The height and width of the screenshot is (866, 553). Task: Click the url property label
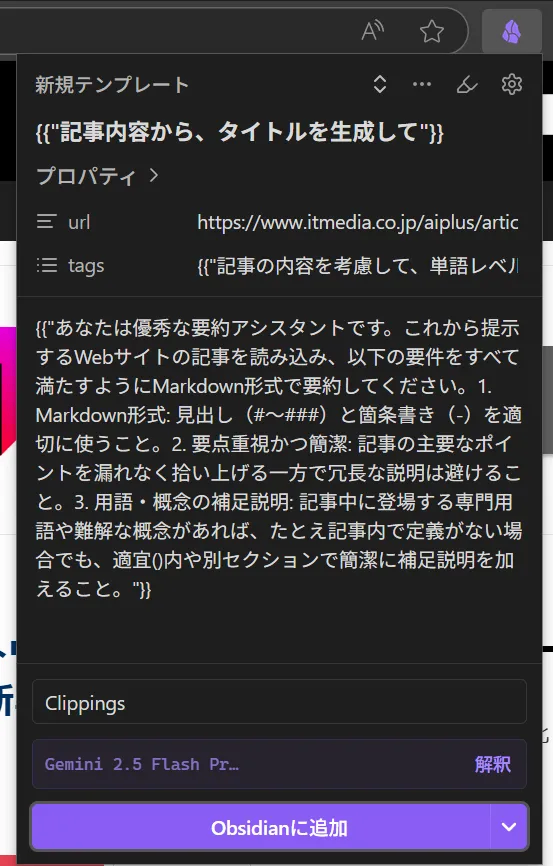79,222
